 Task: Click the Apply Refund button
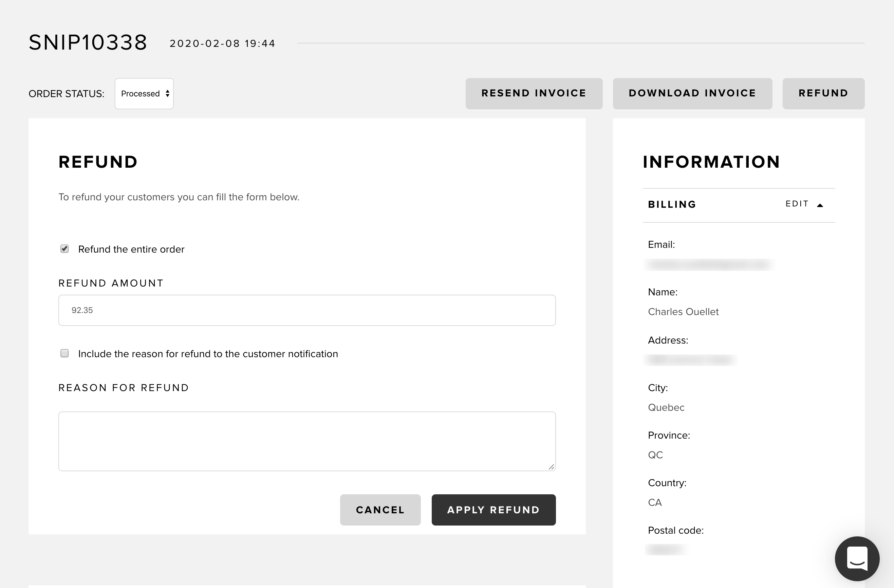click(493, 510)
